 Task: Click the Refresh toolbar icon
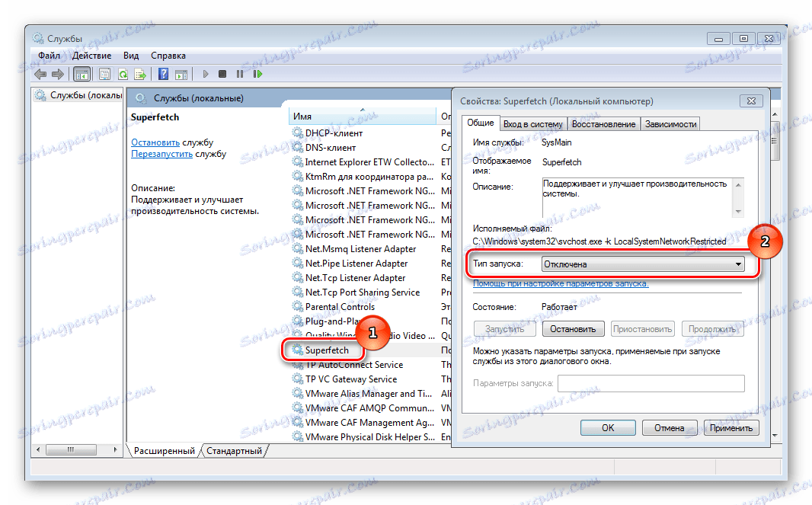[x=123, y=74]
